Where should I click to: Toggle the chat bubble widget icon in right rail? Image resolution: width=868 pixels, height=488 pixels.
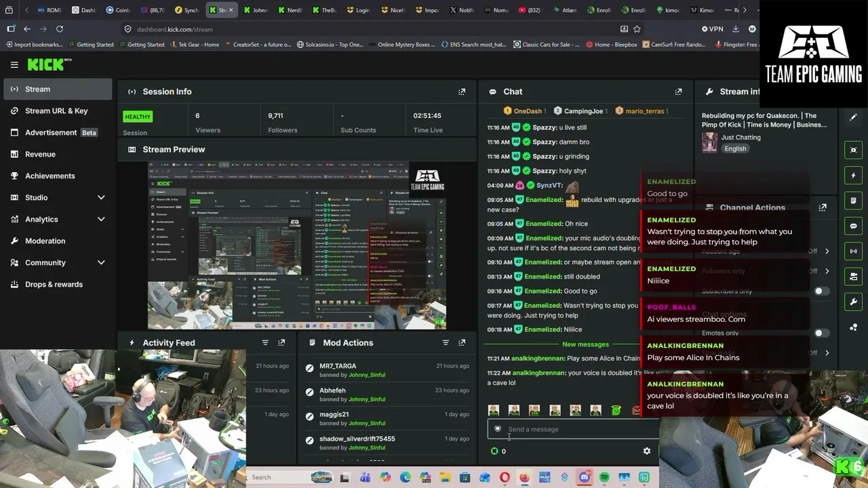(853, 226)
